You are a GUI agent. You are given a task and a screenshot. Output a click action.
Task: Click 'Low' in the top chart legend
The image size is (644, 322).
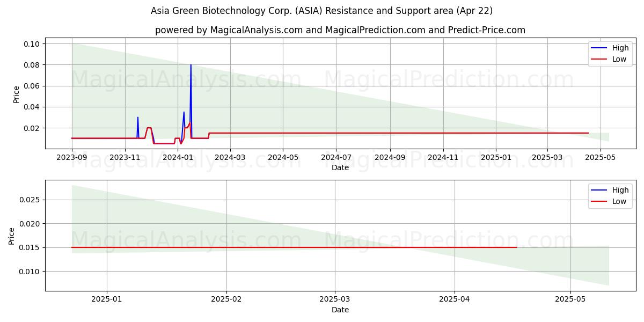click(x=619, y=59)
